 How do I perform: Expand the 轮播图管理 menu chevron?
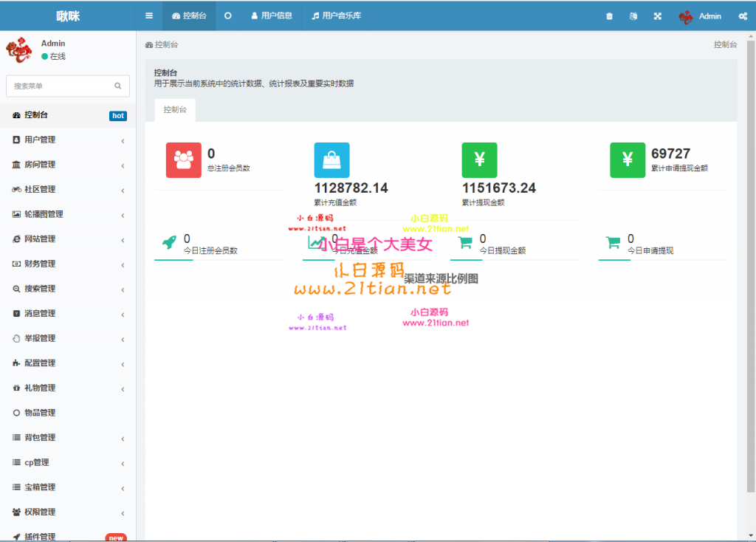coord(123,216)
